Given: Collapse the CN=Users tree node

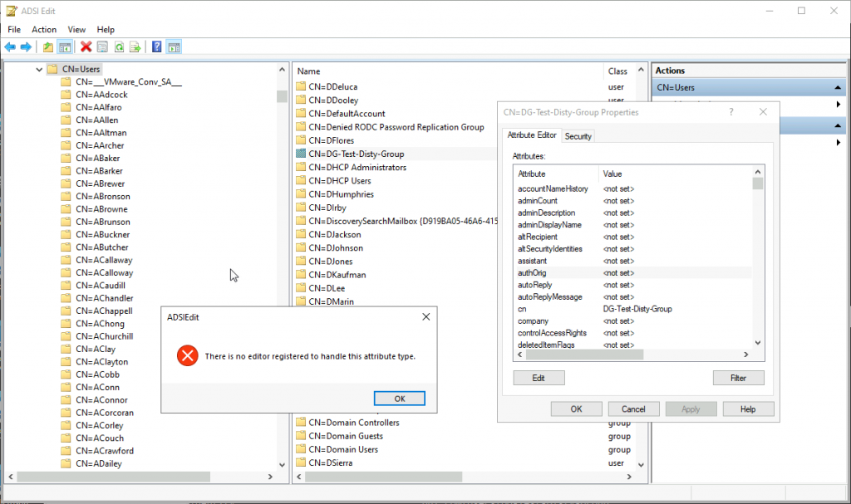Looking at the screenshot, I should pyautogui.click(x=38, y=68).
